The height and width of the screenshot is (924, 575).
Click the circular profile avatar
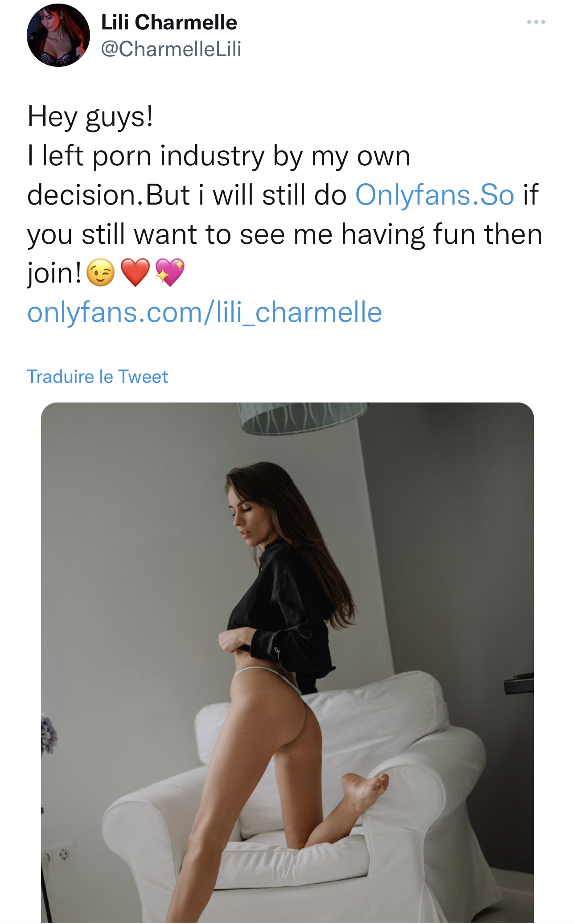[58, 35]
